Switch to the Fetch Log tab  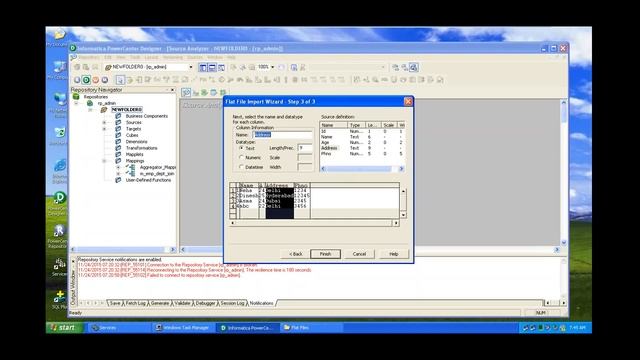136,303
